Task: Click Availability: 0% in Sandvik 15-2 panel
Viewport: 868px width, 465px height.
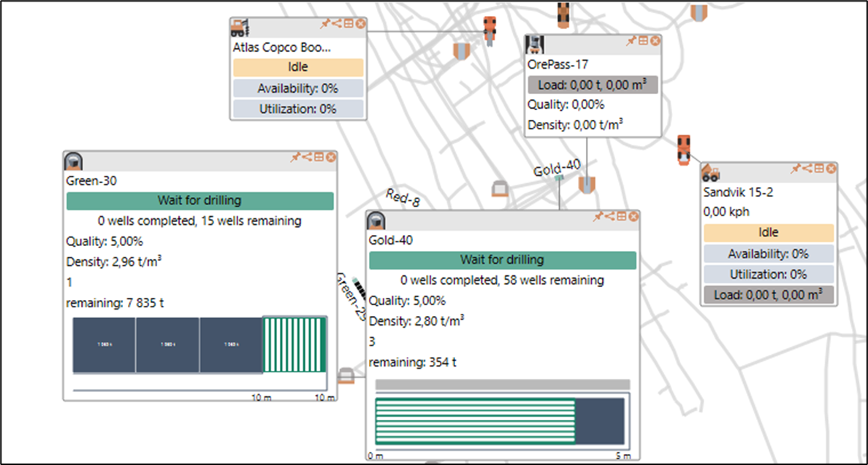Action: 769,254
